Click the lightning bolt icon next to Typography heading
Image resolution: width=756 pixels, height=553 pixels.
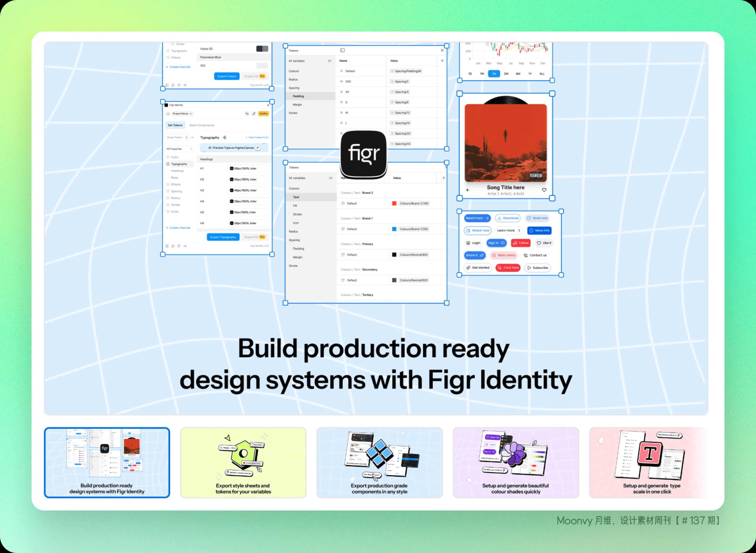[225, 138]
